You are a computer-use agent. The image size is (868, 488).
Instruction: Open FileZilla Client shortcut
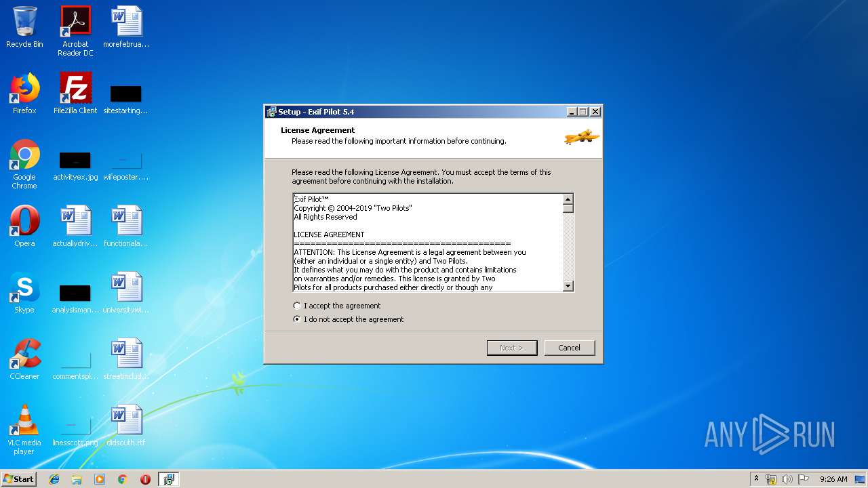click(x=75, y=94)
